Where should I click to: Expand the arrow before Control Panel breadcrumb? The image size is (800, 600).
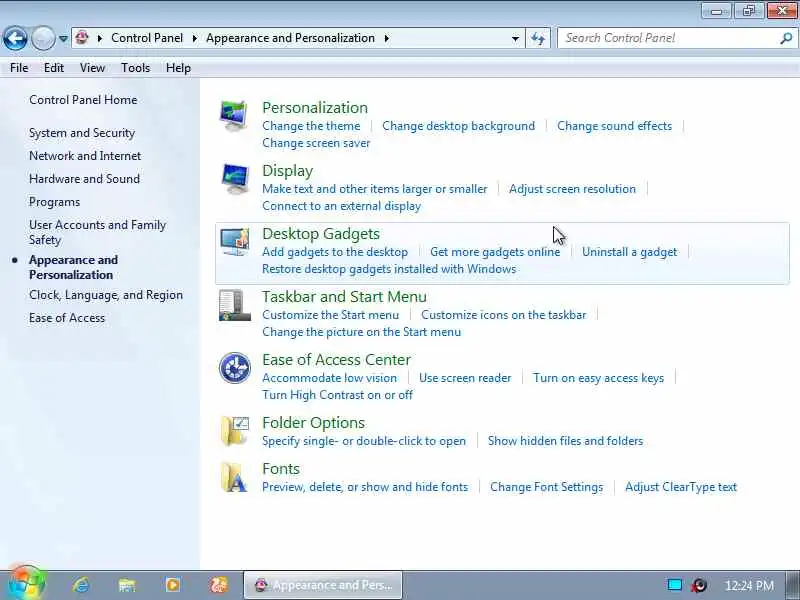(100, 38)
